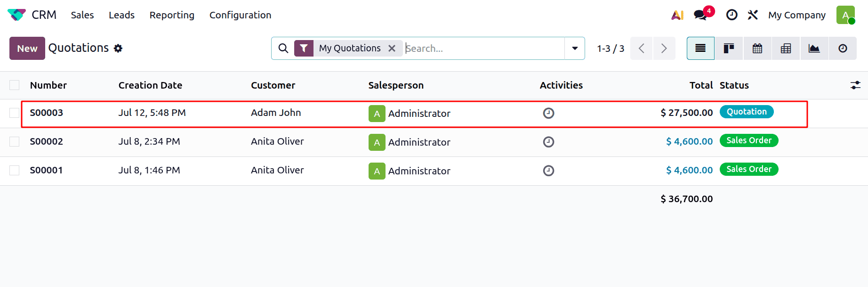Image resolution: width=868 pixels, height=287 pixels.
Task: Switch to pivot table view
Action: (x=786, y=48)
